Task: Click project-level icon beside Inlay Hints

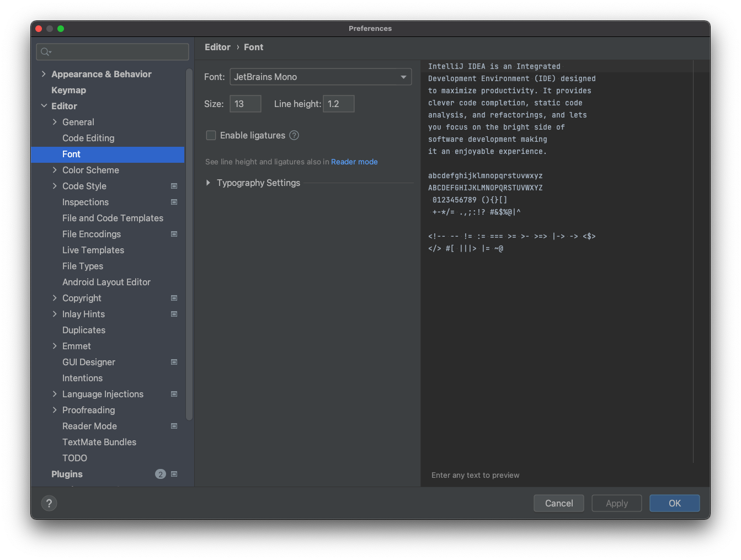Action: click(x=174, y=314)
